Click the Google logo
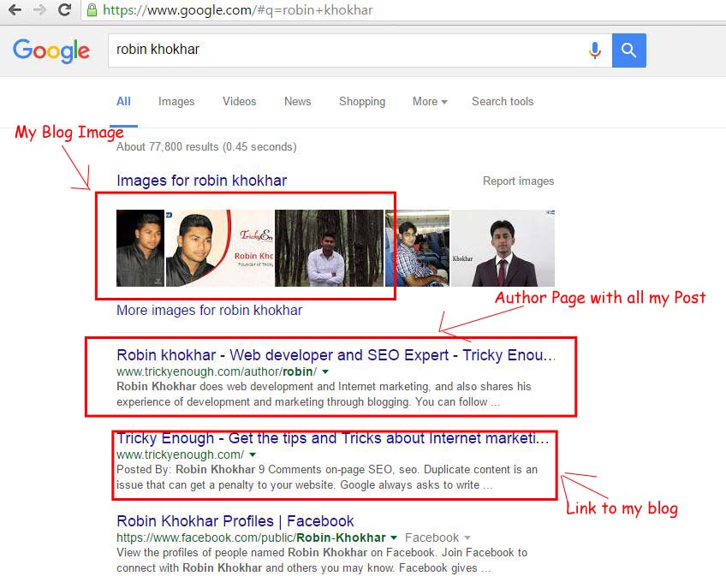This screenshot has width=726, height=588. click(51, 50)
